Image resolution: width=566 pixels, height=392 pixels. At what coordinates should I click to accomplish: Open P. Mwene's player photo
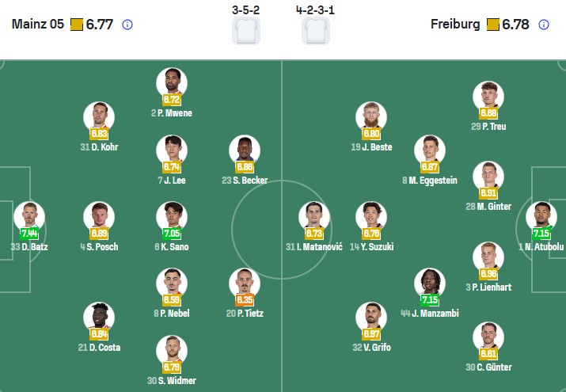click(x=172, y=82)
